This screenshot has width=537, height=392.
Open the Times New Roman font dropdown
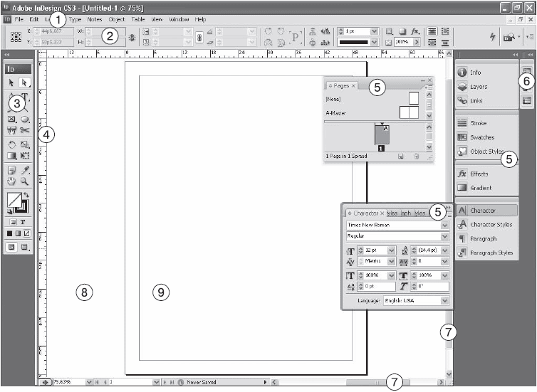[x=444, y=225]
